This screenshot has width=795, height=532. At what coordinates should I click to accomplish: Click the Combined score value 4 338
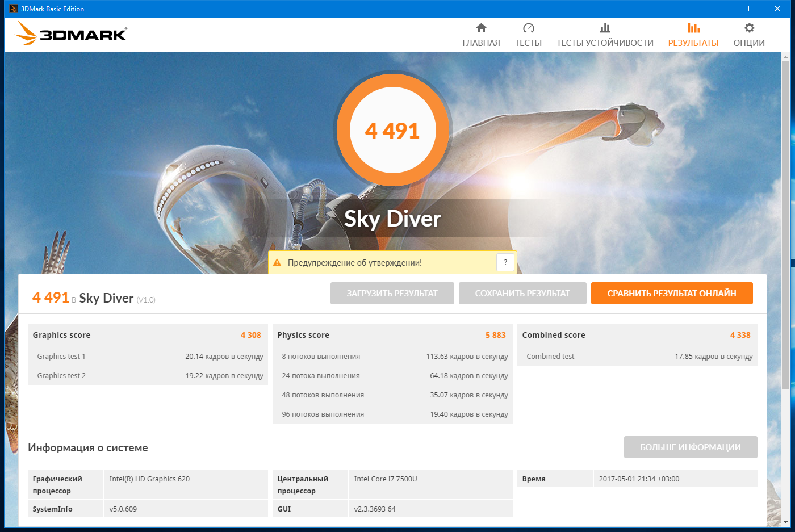pos(740,335)
